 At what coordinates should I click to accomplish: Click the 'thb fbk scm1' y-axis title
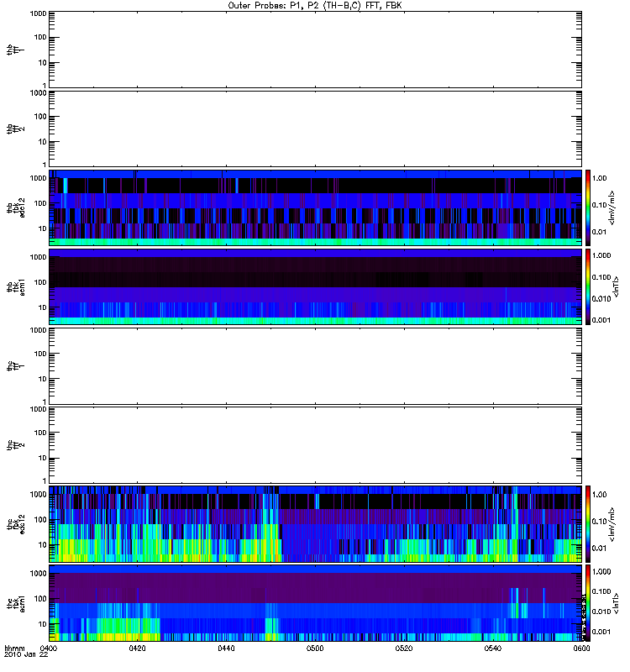[16, 286]
